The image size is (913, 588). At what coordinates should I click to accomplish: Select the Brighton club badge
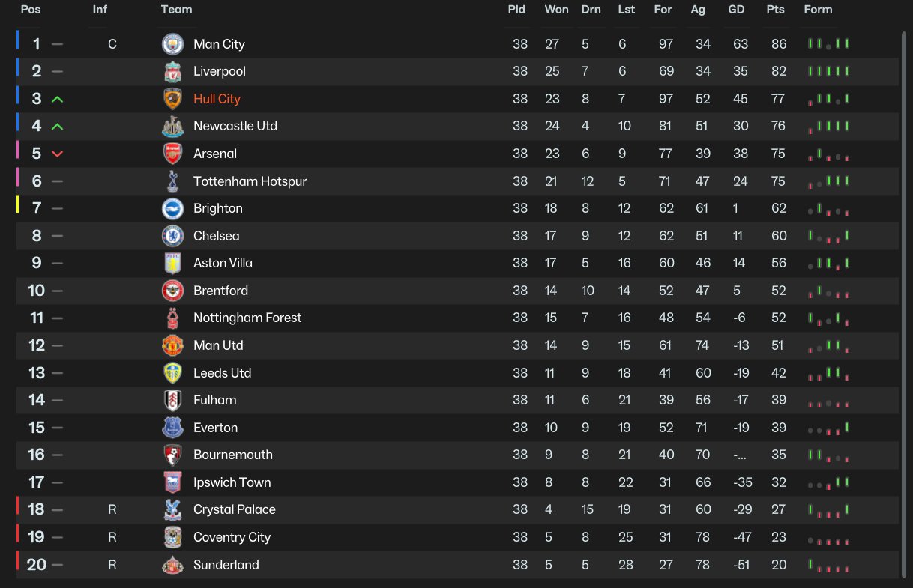pyautogui.click(x=172, y=209)
